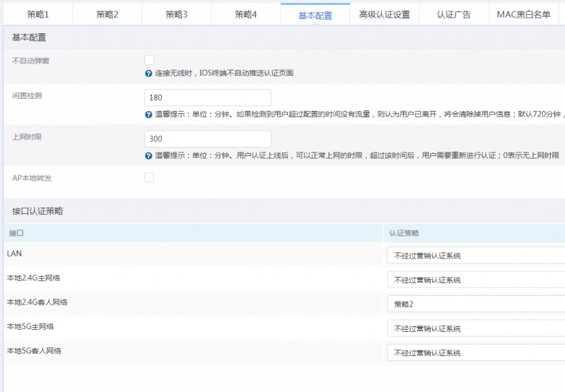Click the 上网时限 input field with 300
Image resolution: width=565 pixels, height=392 pixels.
click(x=207, y=139)
